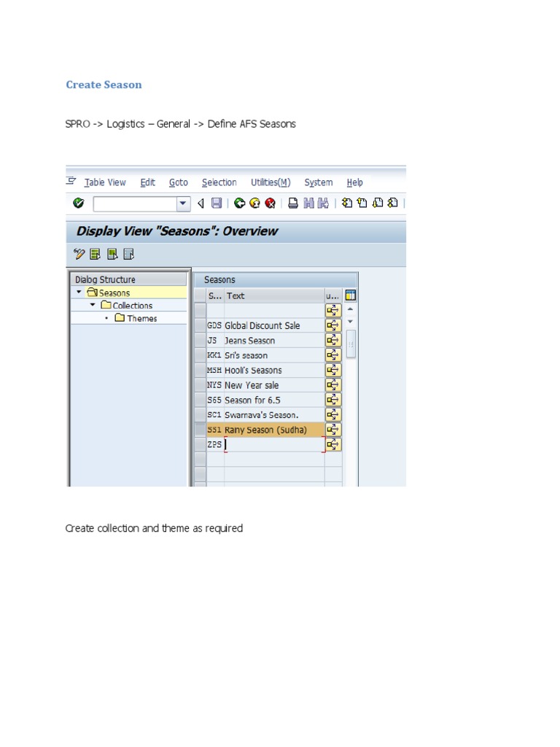Open the System menu
Viewport: 560px width, 747px height.
pos(319,182)
